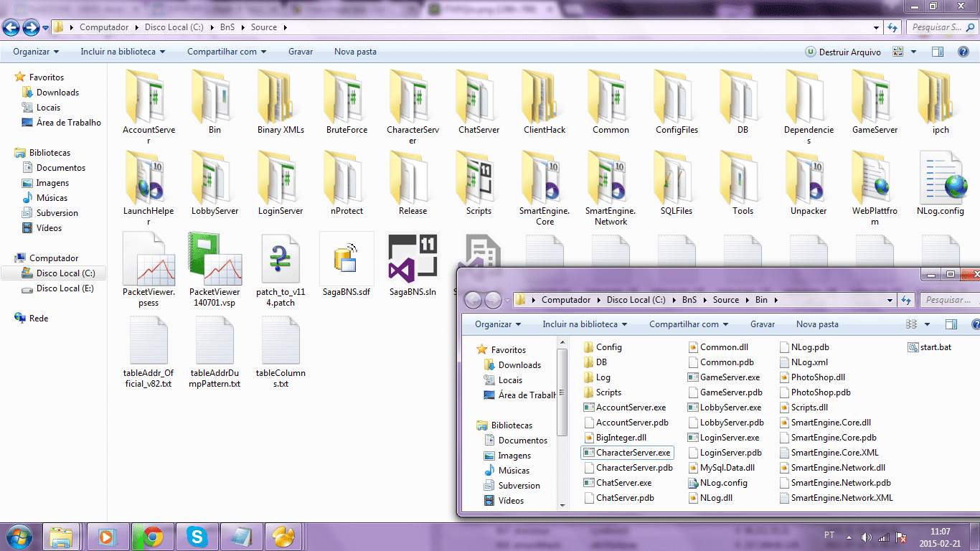Click Destruir Arquivo button
Screen dimensions: 980x551
[843, 52]
